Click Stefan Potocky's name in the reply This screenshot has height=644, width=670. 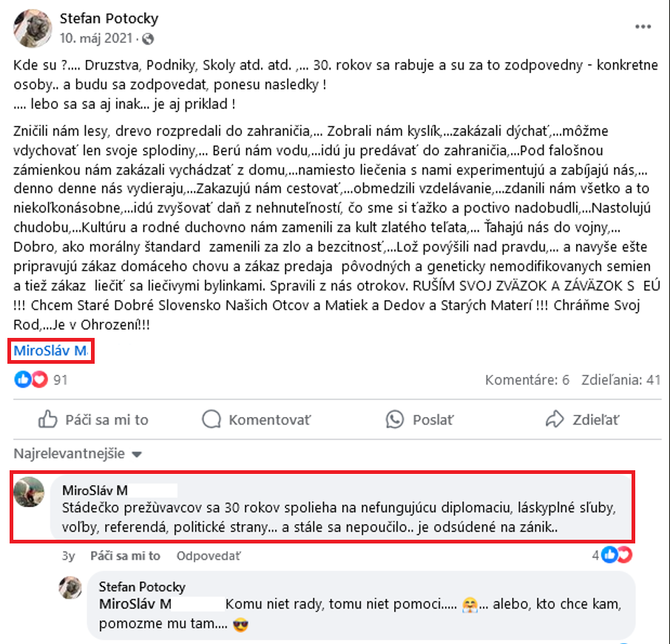pos(142,587)
